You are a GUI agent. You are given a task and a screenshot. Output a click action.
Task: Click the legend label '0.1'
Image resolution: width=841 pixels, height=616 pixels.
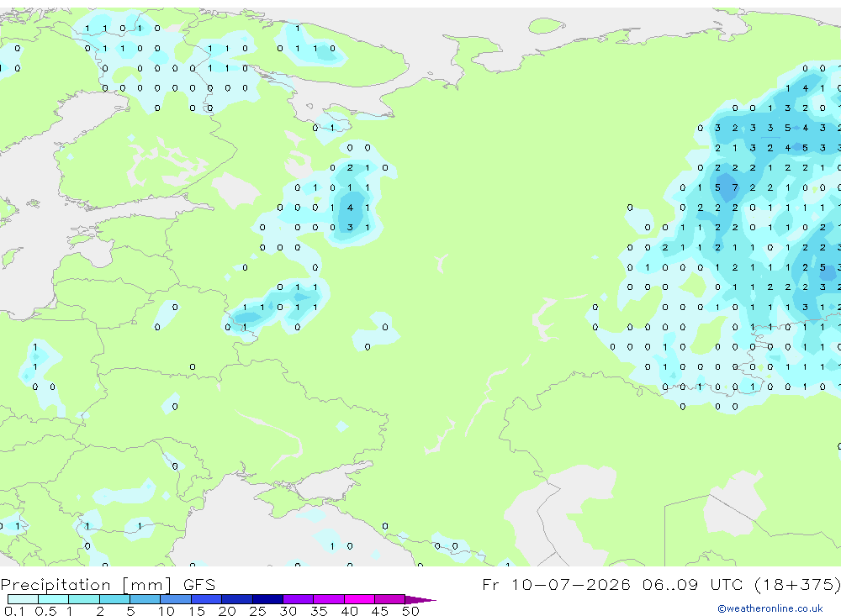(14, 611)
